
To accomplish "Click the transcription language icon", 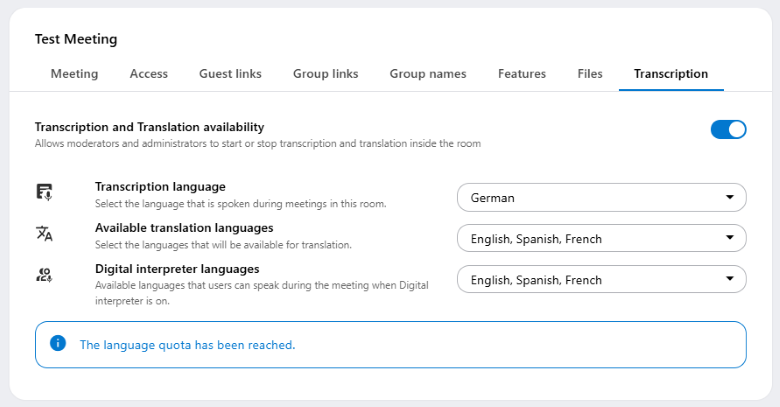I will pyautogui.click(x=44, y=192).
